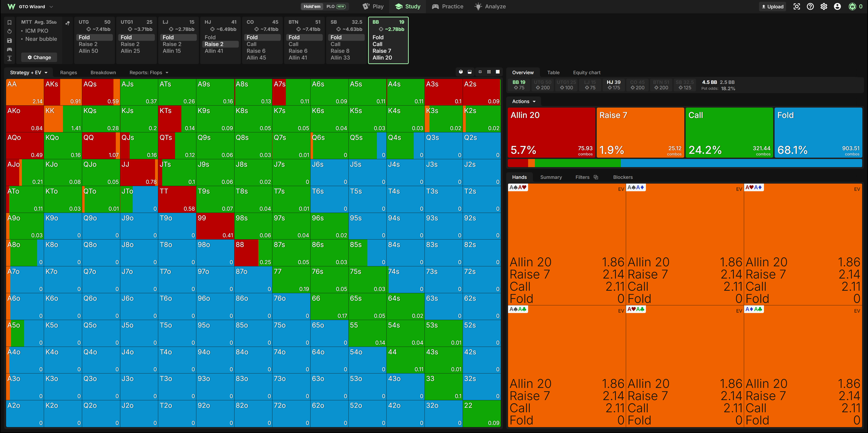868x433 pixels.
Task: Select the A♠A♥ hand combo card
Action: pyautogui.click(x=566, y=244)
